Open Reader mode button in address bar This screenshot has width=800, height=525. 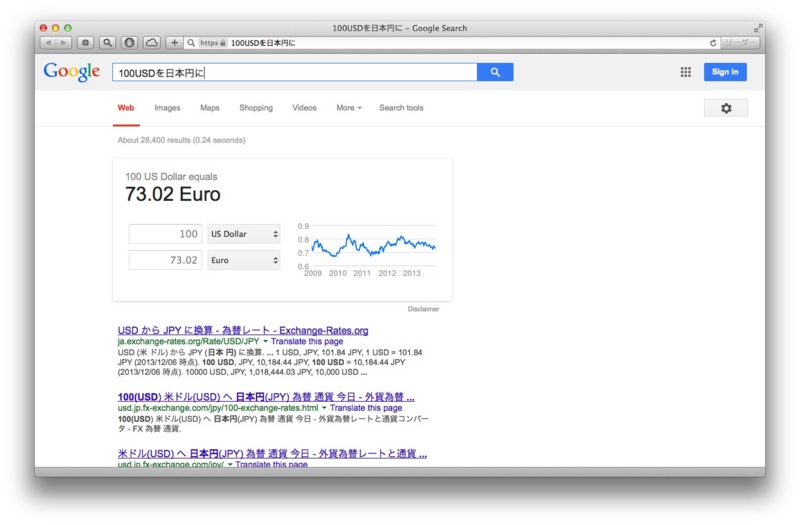[x=739, y=43]
